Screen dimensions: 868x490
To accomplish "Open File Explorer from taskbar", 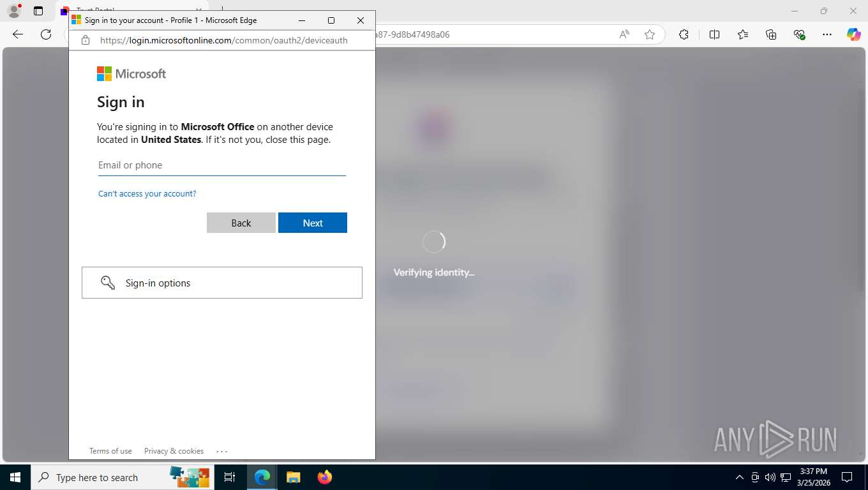I will point(293,477).
